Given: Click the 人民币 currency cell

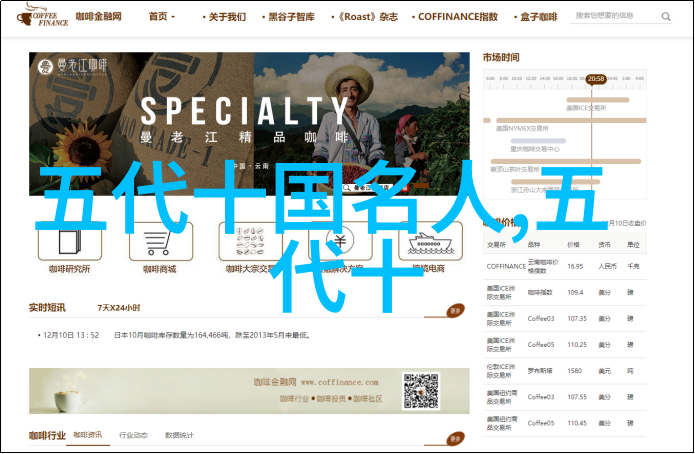Looking at the screenshot, I should [607, 266].
